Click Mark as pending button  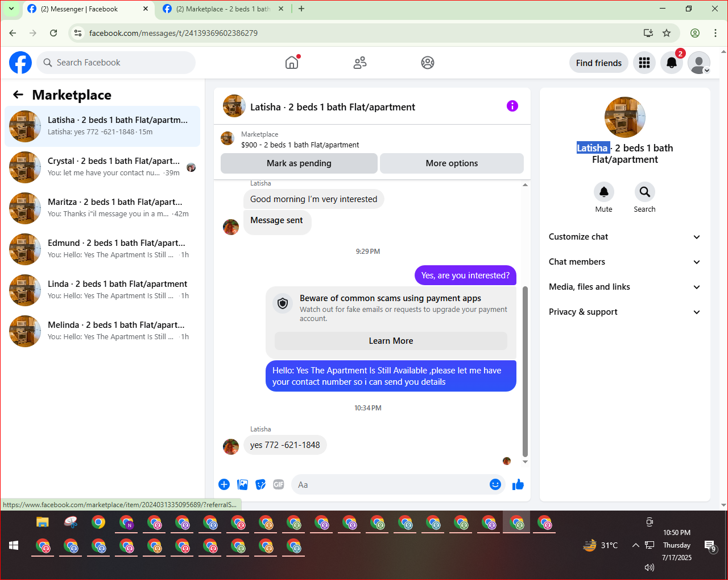click(x=299, y=163)
